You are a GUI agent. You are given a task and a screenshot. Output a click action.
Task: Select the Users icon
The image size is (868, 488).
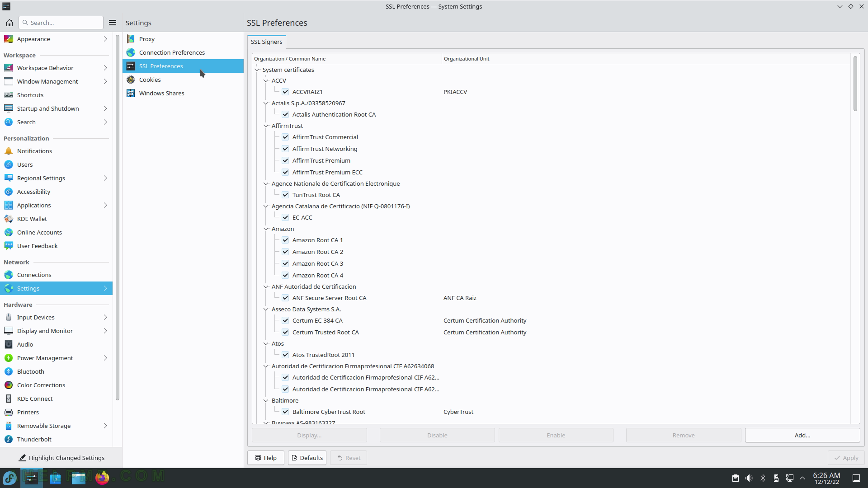pyautogui.click(x=9, y=164)
